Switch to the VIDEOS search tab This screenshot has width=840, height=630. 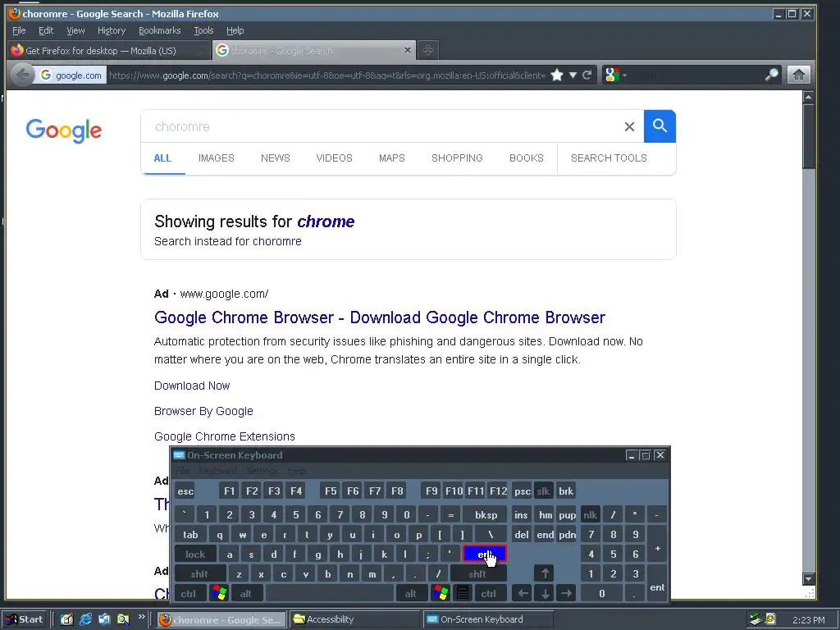click(x=335, y=158)
